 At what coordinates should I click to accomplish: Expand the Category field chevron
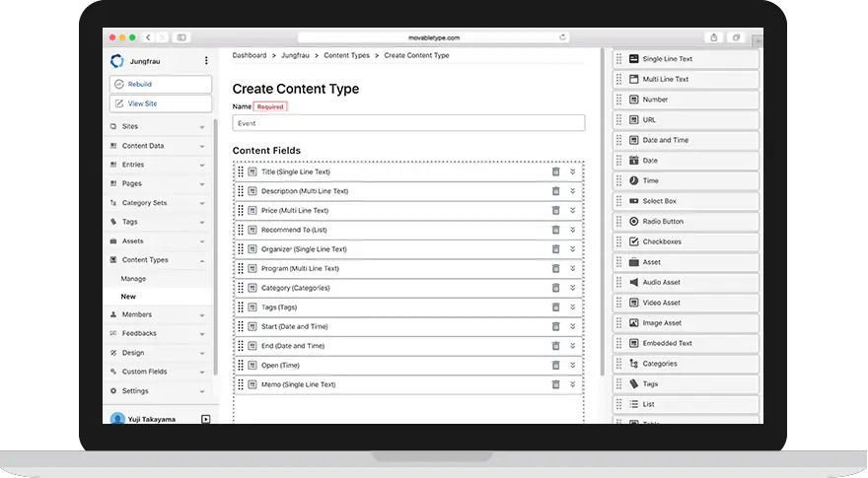point(572,288)
